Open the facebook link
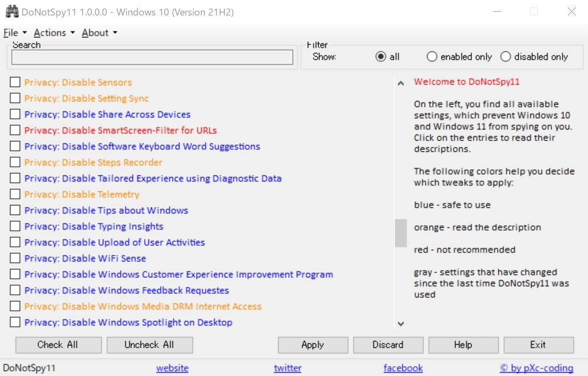This screenshot has height=376, width=588. click(x=403, y=368)
